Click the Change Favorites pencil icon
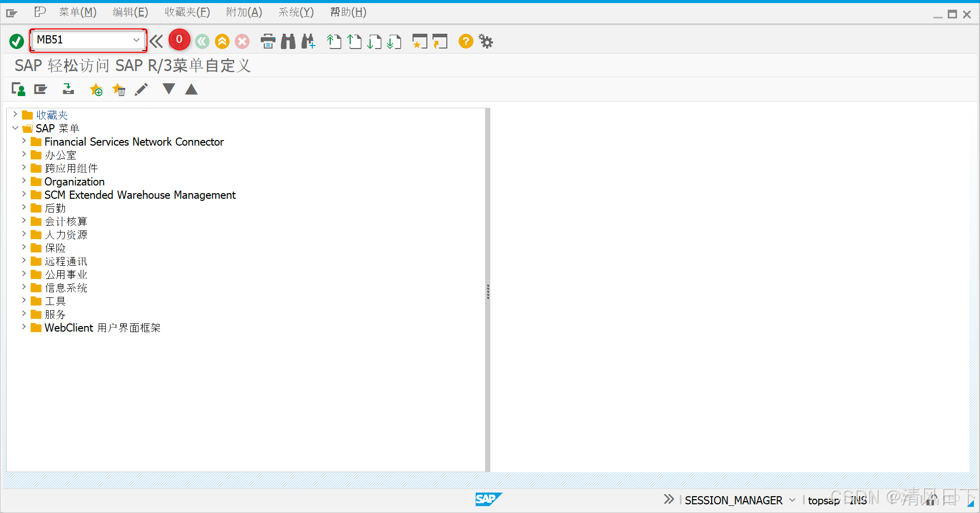Viewport: 980px width, 513px height. [142, 90]
